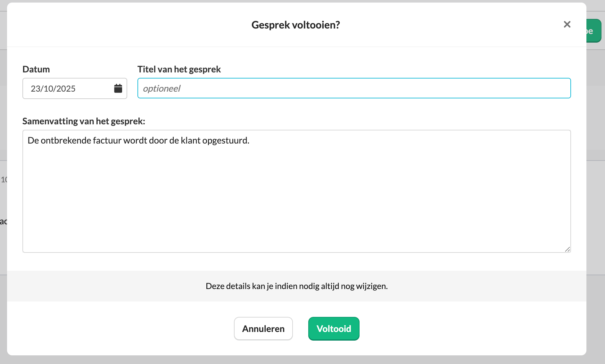
Task: Focus the 'Titel van het gesprek' input
Action: (354, 88)
